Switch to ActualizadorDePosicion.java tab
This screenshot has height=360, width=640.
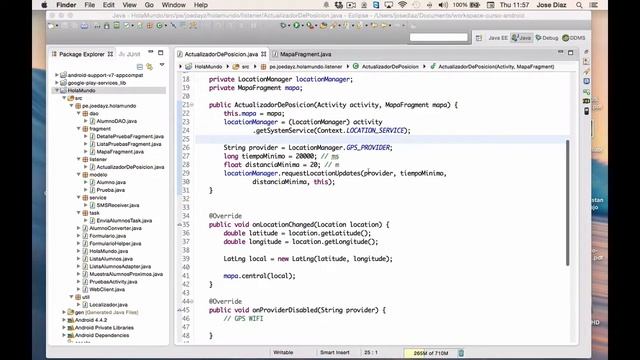pos(221,54)
